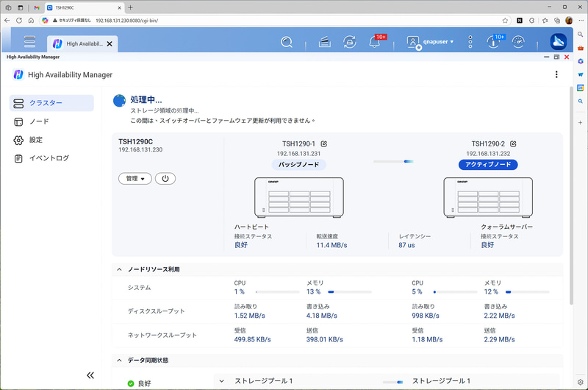Click the パッシブノード badge
This screenshot has width=588, height=390.
pos(299,164)
